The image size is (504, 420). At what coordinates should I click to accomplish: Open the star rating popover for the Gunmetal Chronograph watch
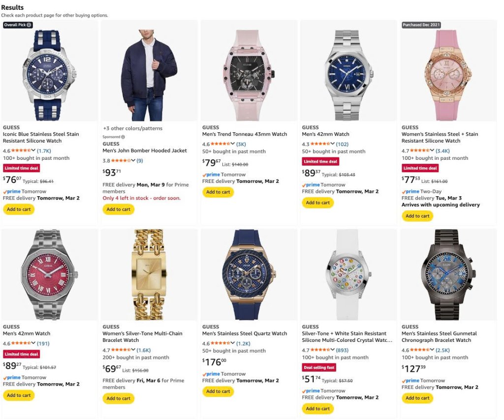(432, 350)
